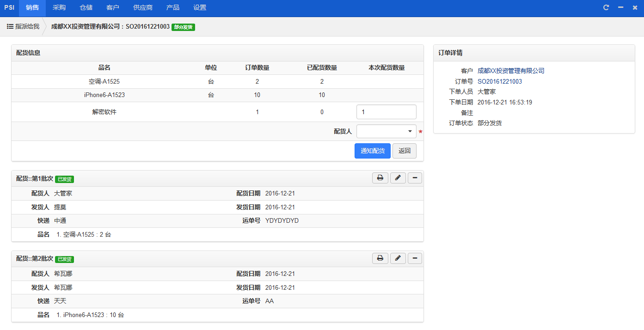Screen dimensions: 644x330
Task: Open order number link SO20161221003
Action: (x=499, y=81)
